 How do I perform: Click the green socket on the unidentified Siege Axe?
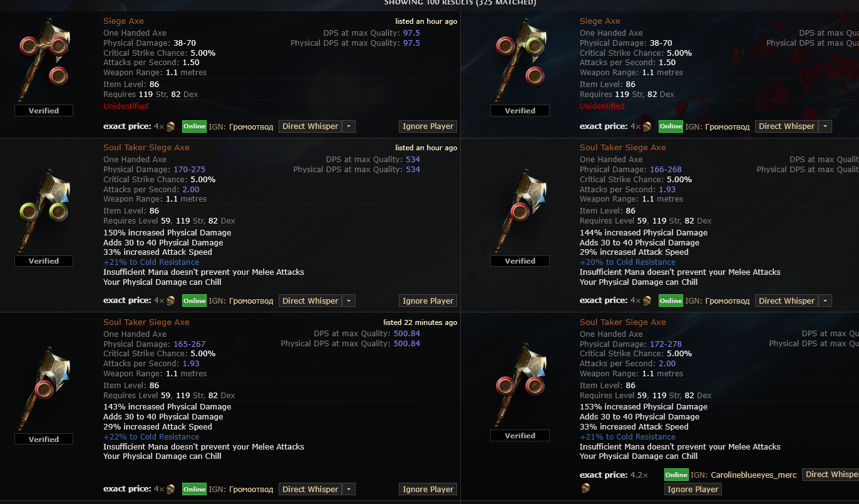coord(535,45)
